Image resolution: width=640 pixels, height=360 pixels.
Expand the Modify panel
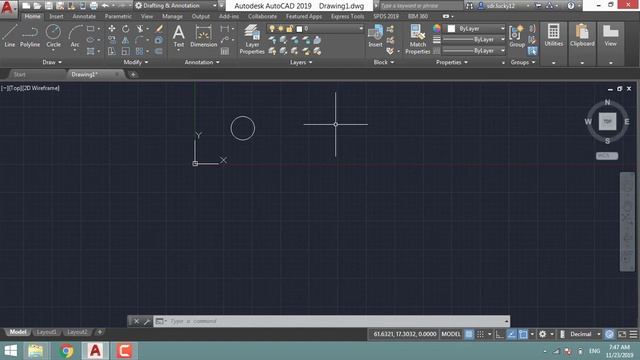(x=136, y=62)
